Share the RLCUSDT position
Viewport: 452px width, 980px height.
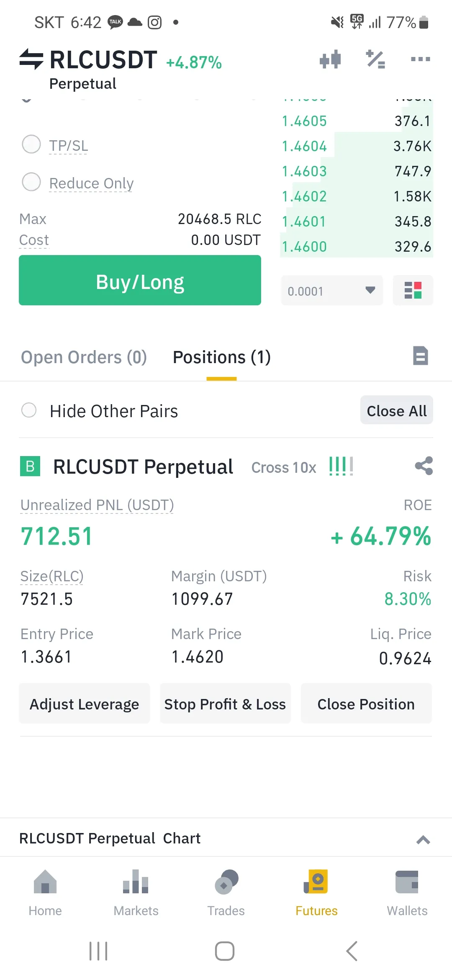424,466
